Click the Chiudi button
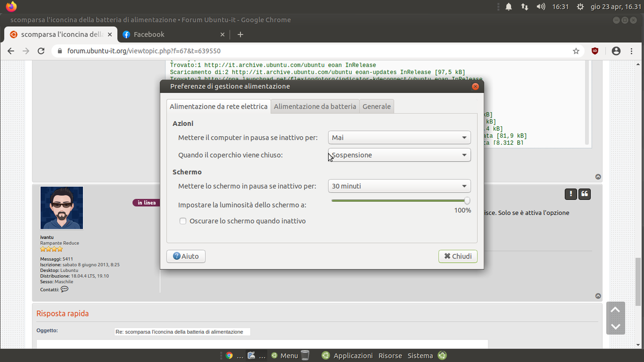Viewport: 644px width, 362px height. pos(458,256)
